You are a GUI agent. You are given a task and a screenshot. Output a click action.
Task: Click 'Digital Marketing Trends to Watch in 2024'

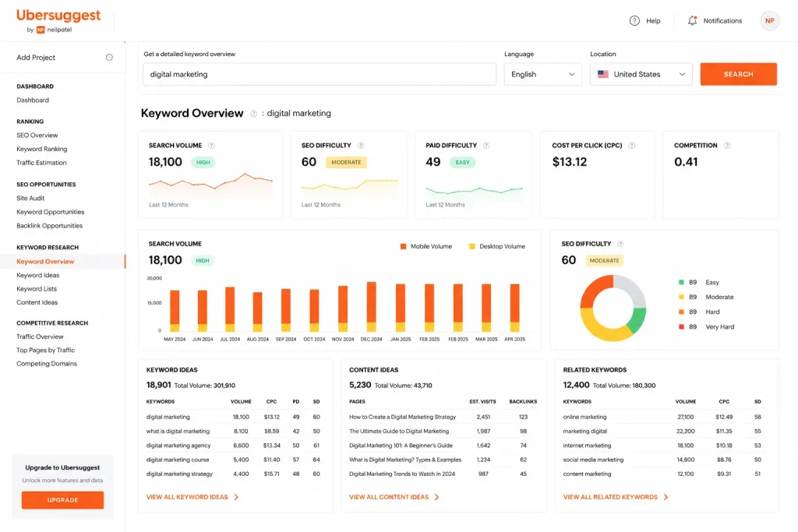tap(402, 474)
